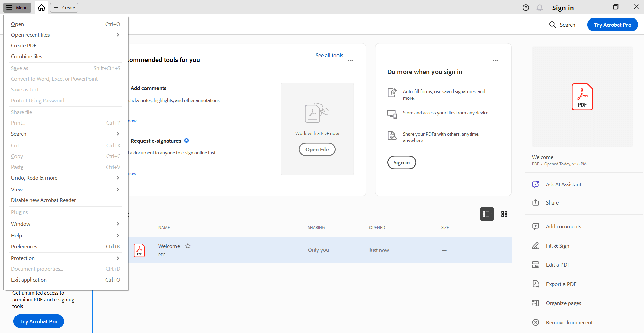This screenshot has width=644, height=333.
Task: Click the Search magnifier icon
Action: point(552,25)
